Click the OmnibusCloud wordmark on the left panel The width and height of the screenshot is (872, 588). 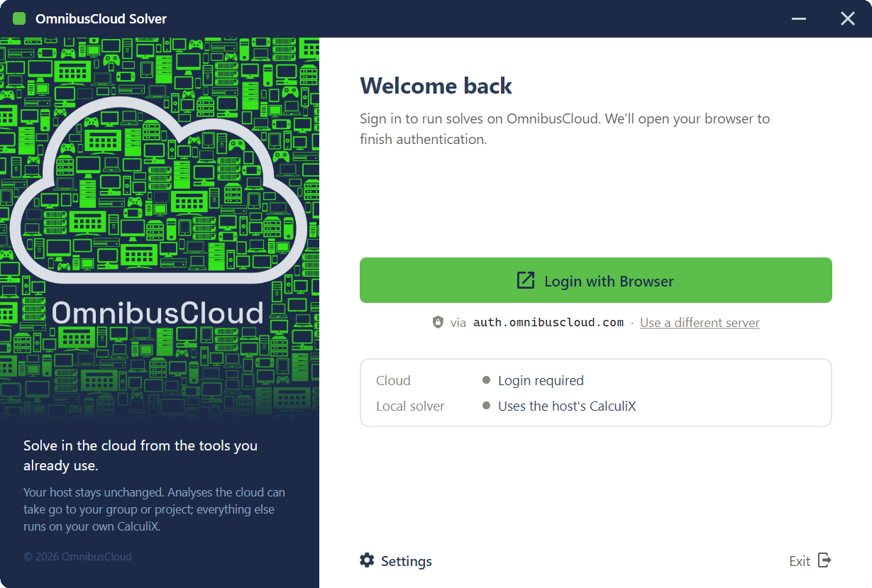158,313
